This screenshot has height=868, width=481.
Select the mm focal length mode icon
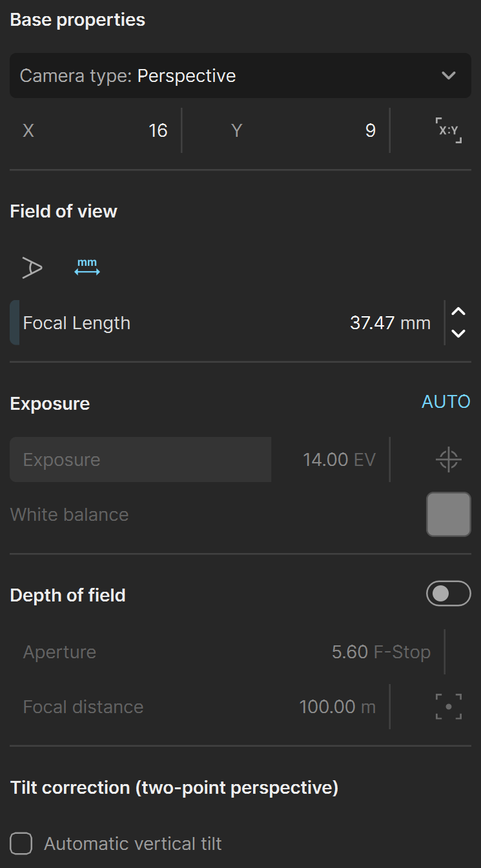(x=87, y=267)
